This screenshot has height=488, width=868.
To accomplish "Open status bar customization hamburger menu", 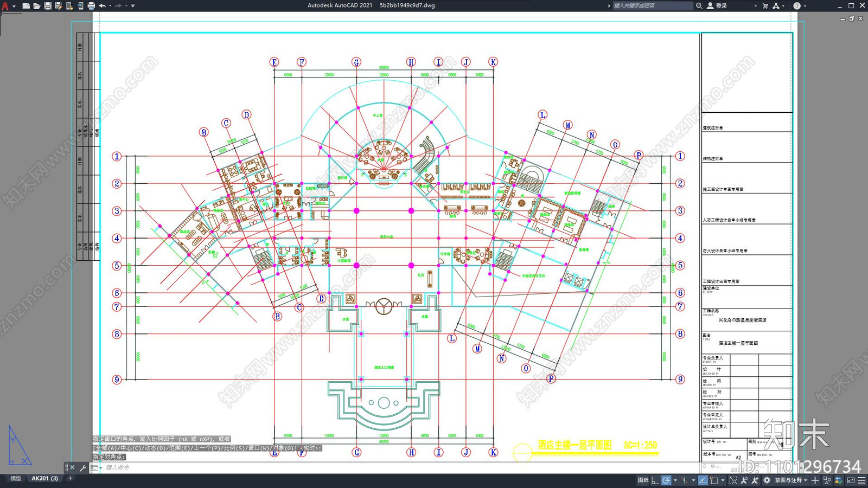I will tap(862, 480).
